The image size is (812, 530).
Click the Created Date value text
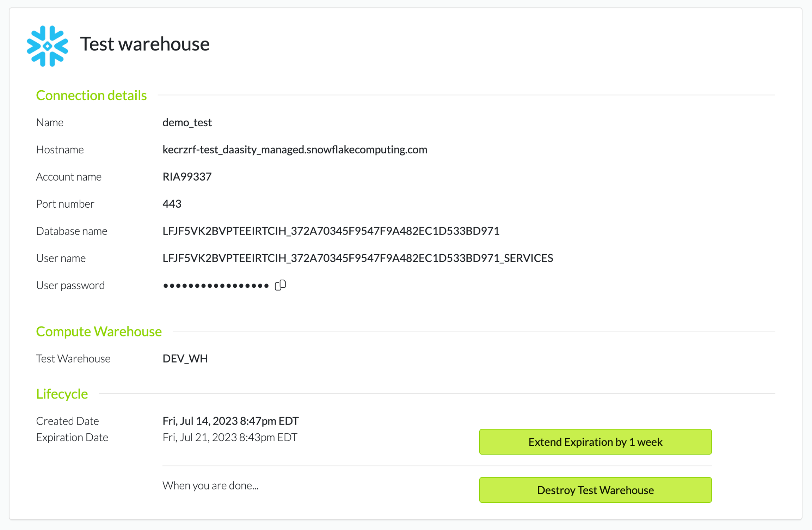[x=230, y=421]
